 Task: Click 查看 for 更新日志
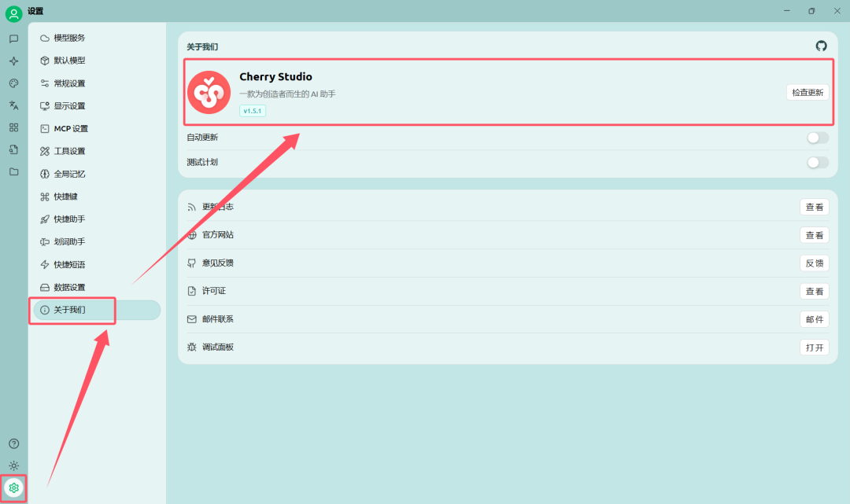[x=815, y=208]
